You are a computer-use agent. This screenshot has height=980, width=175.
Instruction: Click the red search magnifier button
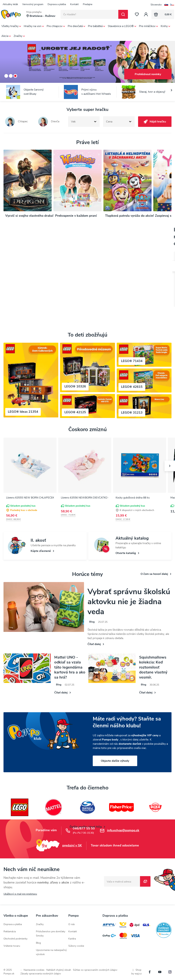[123, 14]
